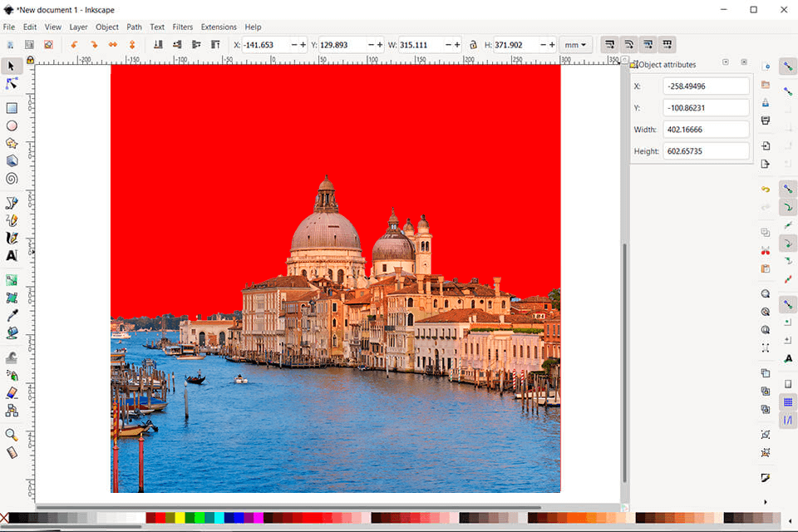Click the Undo arrow in the commands bar

(x=766, y=190)
